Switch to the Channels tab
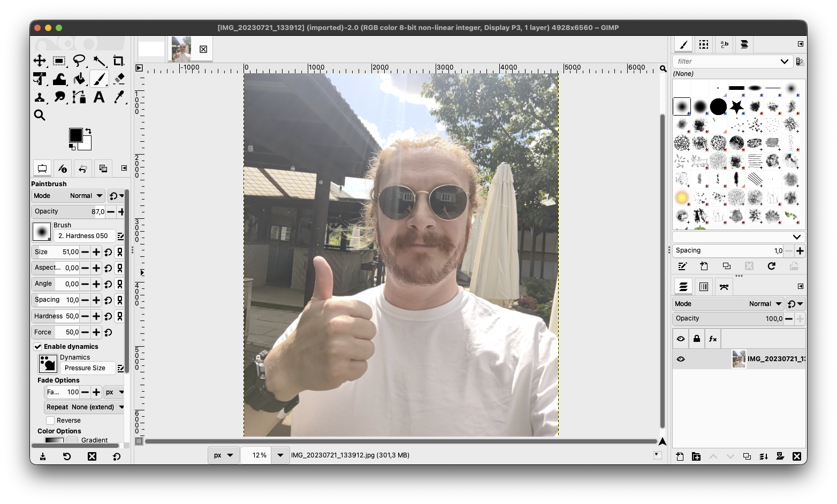Screen dimensions: 837x504 point(704,287)
